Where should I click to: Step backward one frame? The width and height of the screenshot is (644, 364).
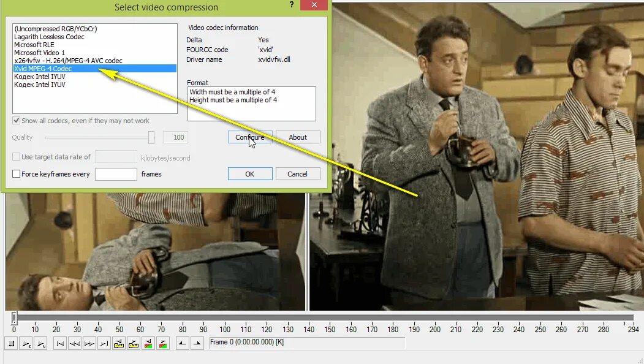pyautogui.click(x=75, y=343)
